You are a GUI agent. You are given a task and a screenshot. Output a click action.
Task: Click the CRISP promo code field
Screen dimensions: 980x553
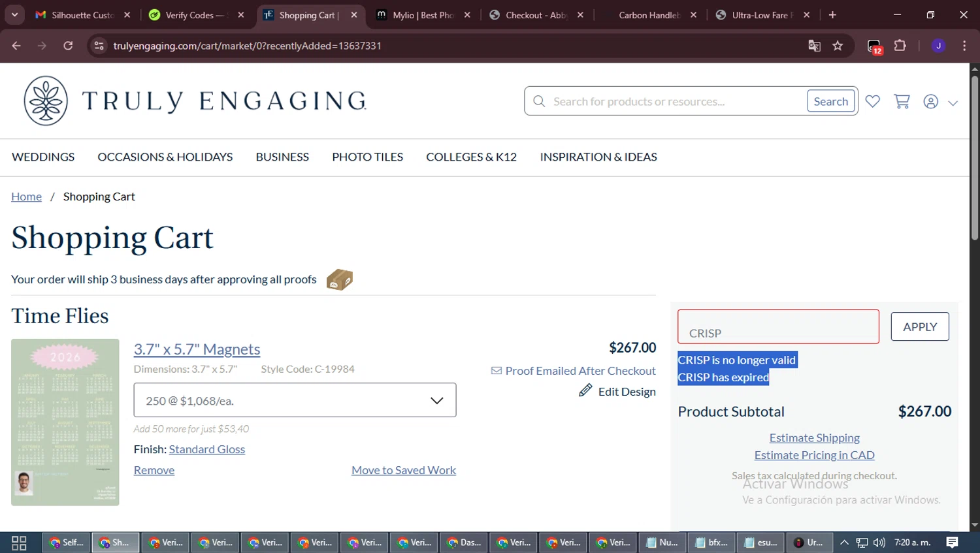(778, 326)
